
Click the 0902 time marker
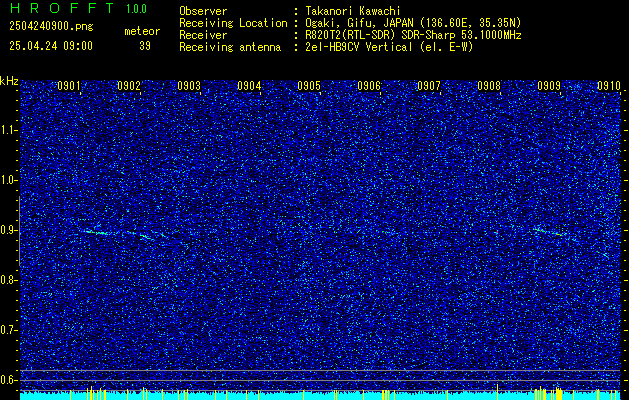coord(129,85)
